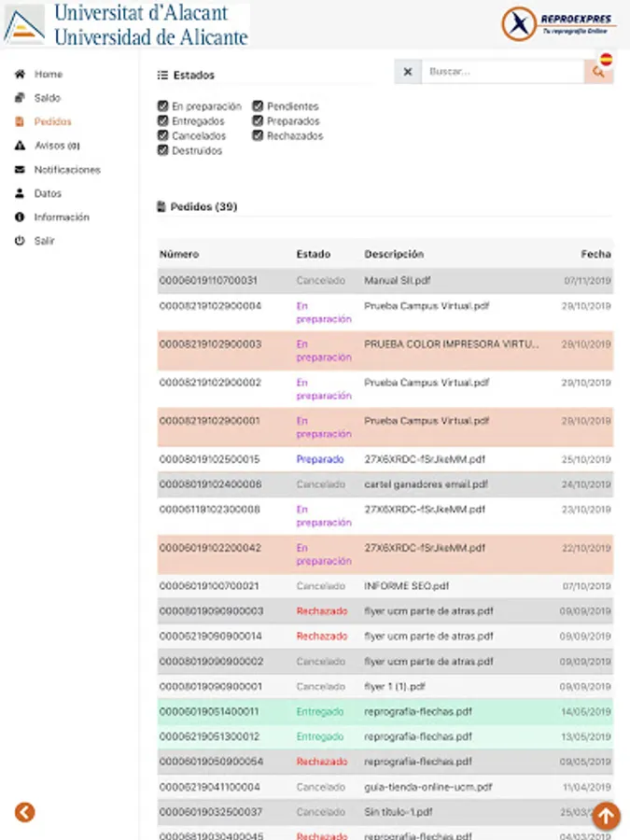Open the Saldo menu item
The image size is (630, 840).
47,98
